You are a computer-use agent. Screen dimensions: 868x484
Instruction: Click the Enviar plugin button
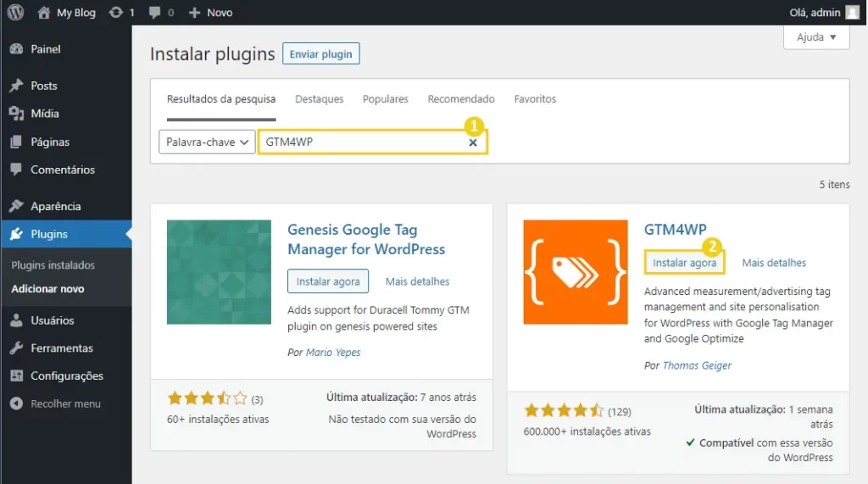click(x=321, y=53)
